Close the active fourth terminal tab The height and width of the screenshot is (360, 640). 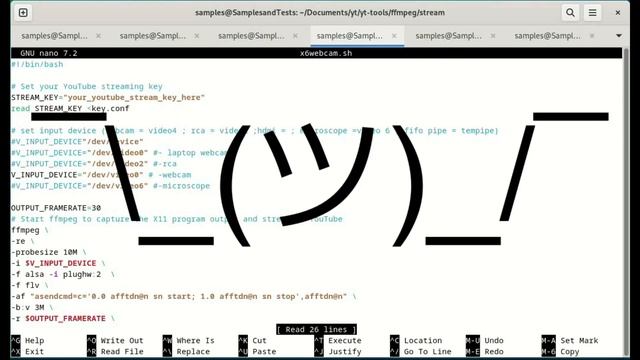(x=394, y=36)
